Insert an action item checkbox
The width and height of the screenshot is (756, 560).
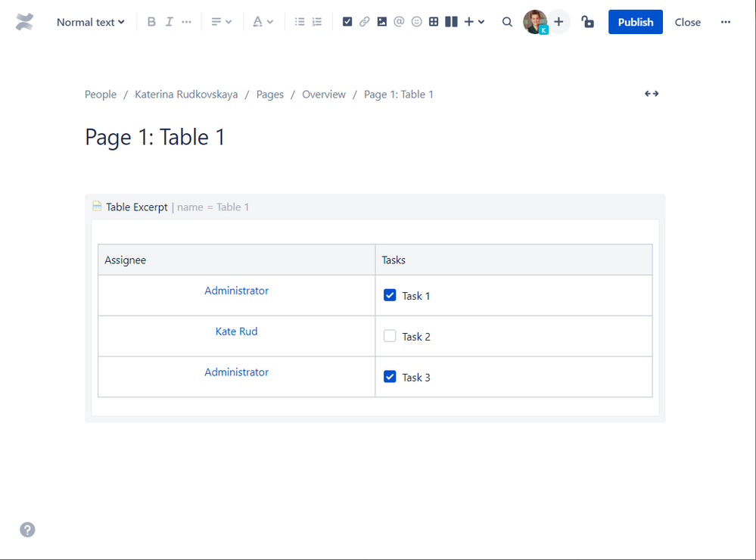[x=347, y=21]
